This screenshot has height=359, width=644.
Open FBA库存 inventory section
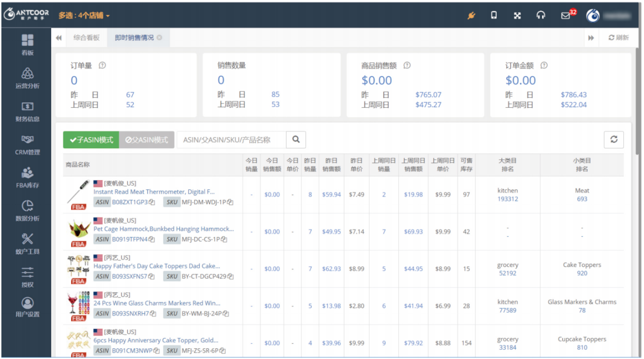27,177
